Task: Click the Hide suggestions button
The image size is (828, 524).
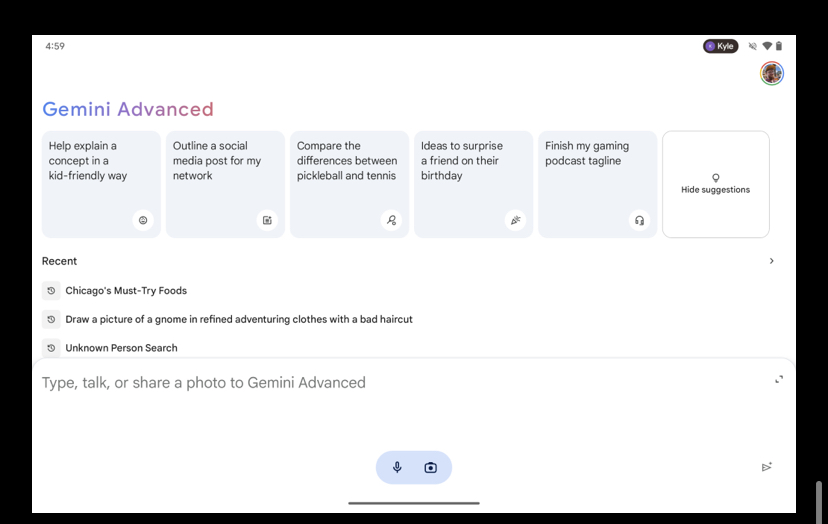Action: (716, 184)
